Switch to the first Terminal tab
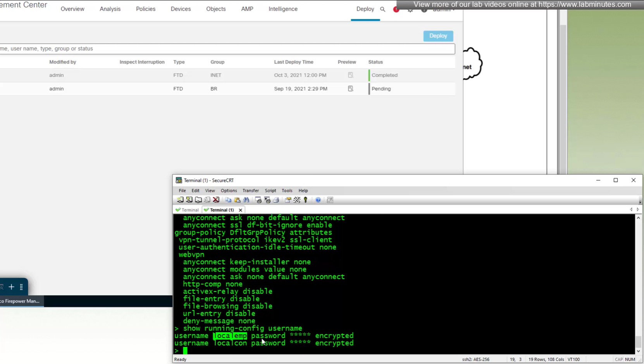Image resolution: width=644 pixels, height=364 pixels. coord(188,210)
